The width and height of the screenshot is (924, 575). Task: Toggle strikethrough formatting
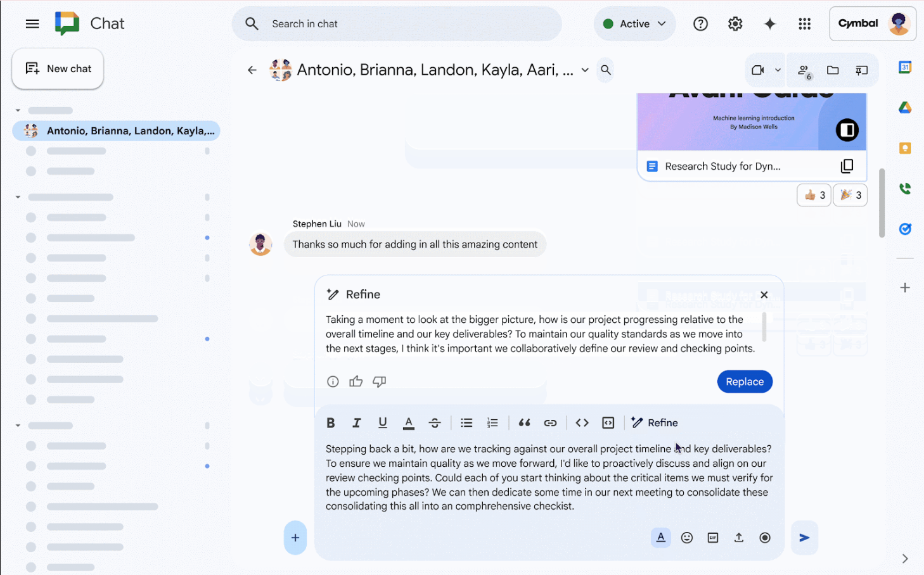tap(435, 422)
